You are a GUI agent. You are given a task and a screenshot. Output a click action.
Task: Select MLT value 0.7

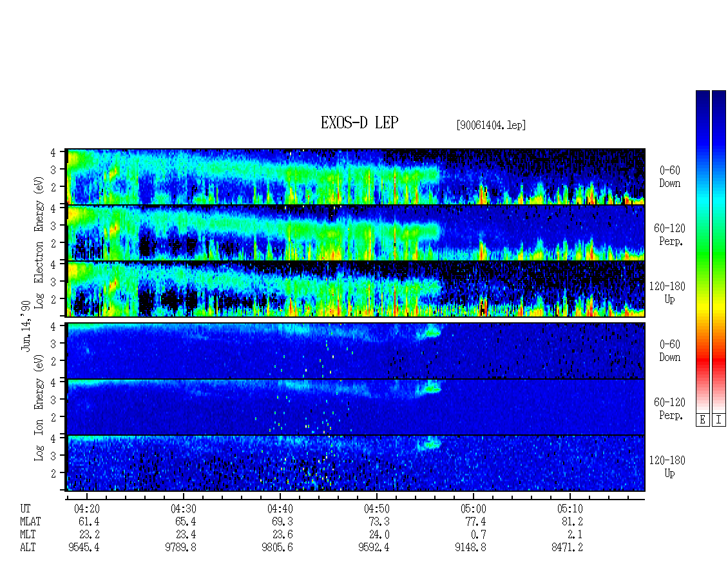click(x=478, y=535)
